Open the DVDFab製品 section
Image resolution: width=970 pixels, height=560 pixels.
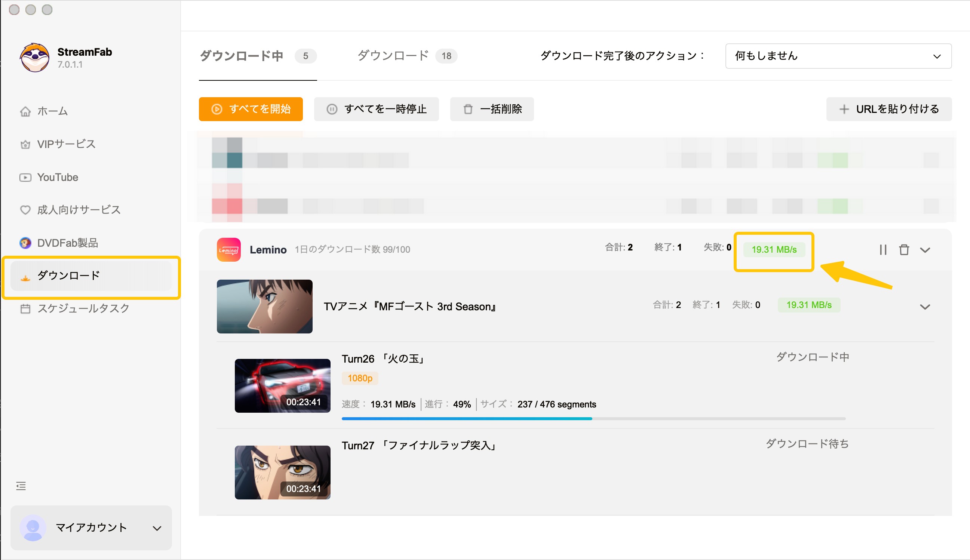click(x=67, y=243)
